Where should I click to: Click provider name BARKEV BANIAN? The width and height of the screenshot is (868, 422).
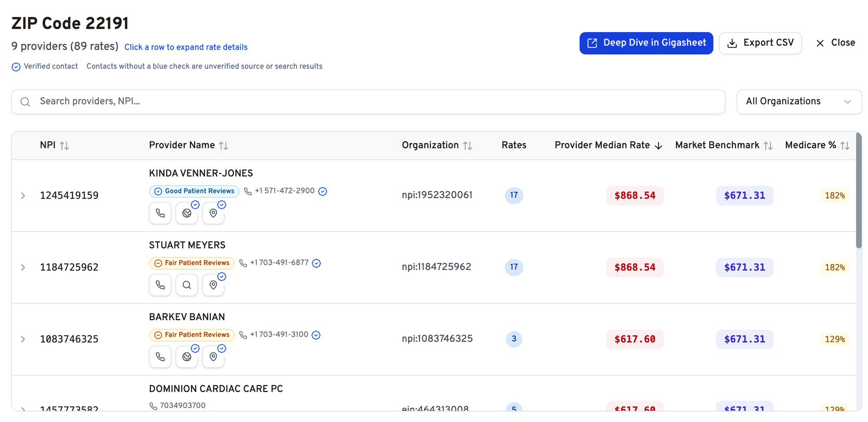point(187,317)
